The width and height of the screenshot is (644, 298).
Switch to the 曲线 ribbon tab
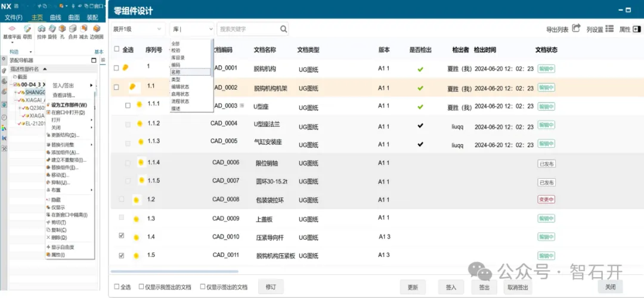(55, 17)
